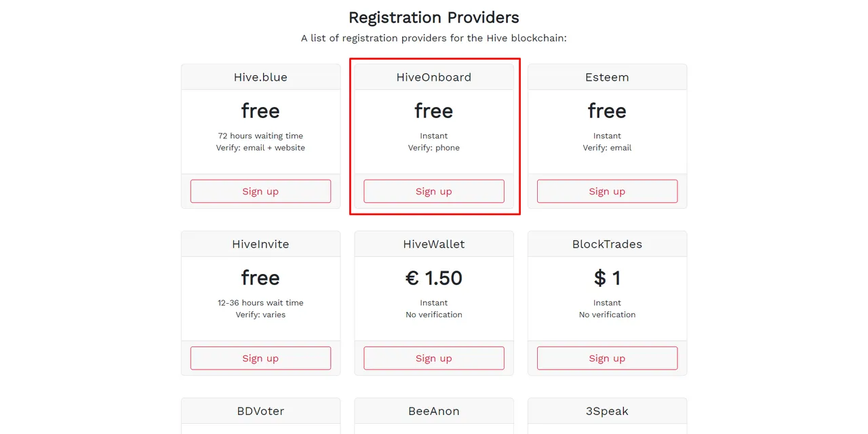Click the "72 hours waiting time" text

(x=260, y=136)
